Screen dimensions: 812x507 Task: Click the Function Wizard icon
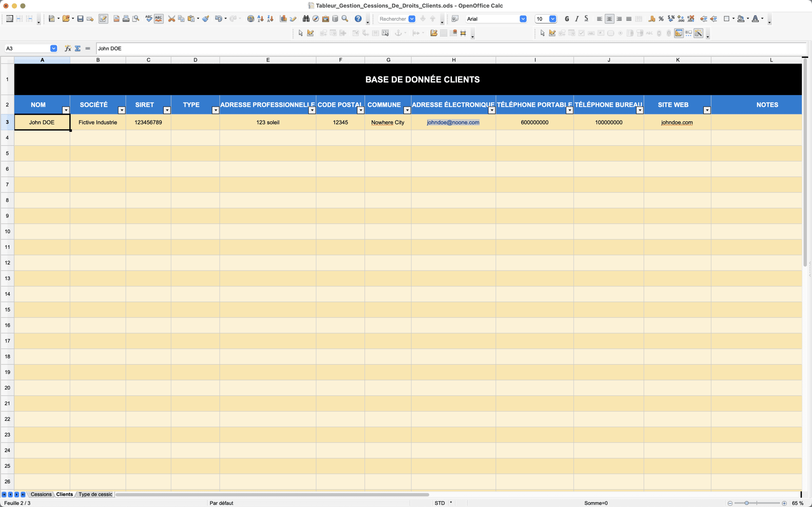68,48
